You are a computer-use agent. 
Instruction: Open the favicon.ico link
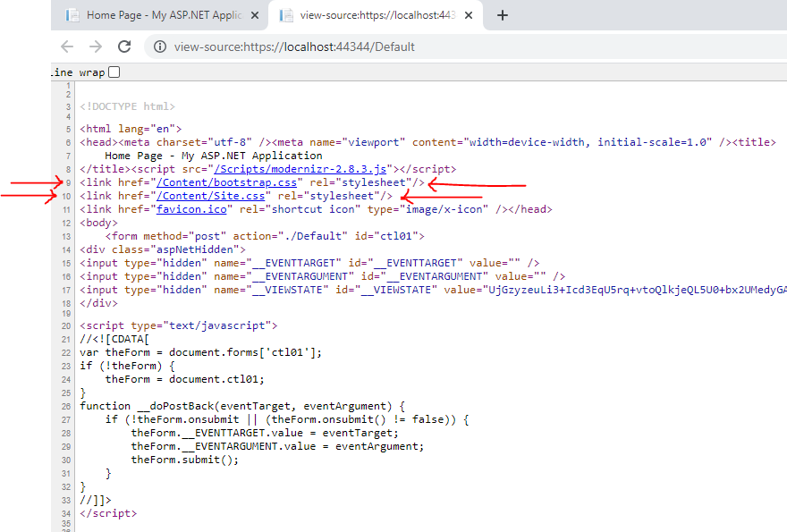coord(191,209)
